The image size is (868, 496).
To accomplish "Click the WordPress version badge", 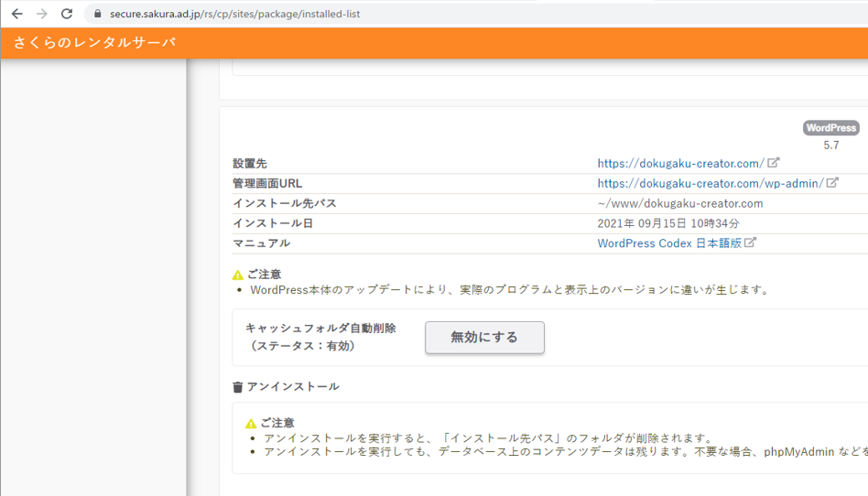I will (830, 128).
